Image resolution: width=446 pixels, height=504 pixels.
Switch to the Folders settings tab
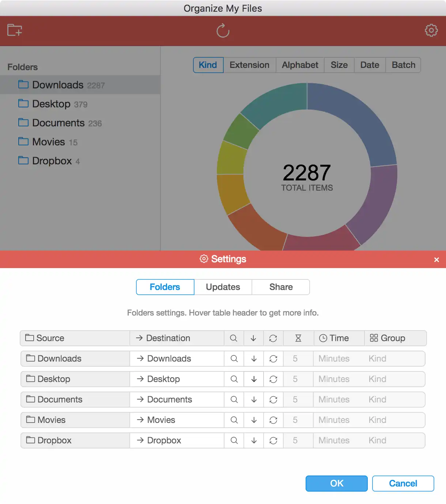point(165,287)
